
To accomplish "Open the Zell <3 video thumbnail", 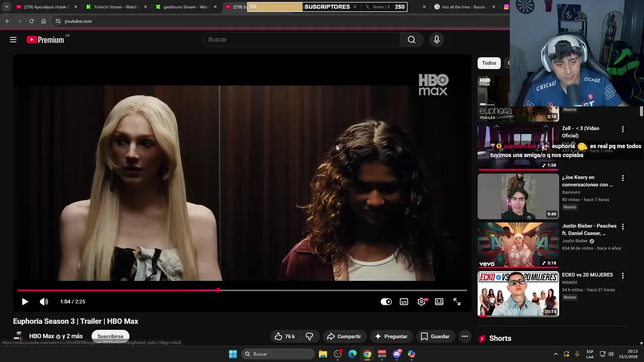I will [518, 147].
